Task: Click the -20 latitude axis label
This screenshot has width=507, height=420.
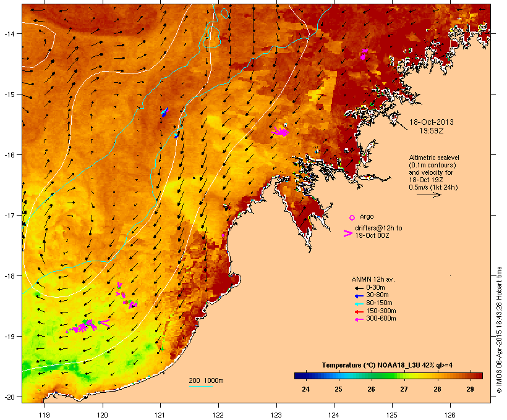Action: pyautogui.click(x=9, y=397)
